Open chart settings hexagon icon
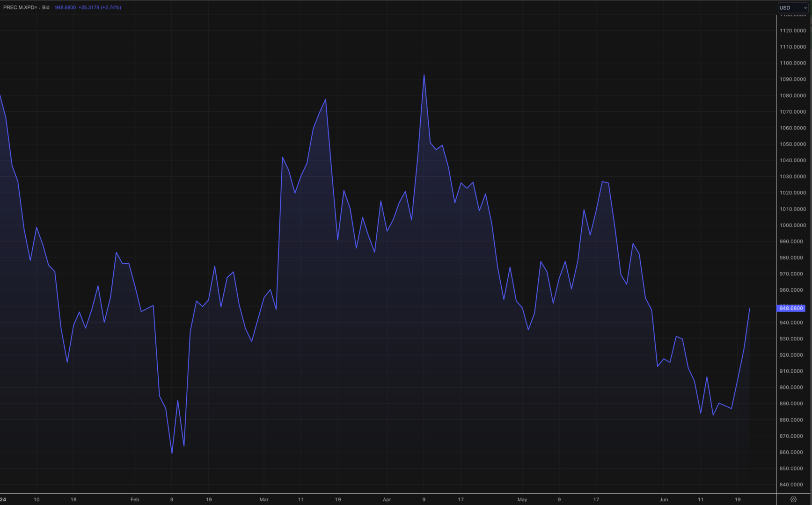This screenshot has width=812, height=505. [x=793, y=499]
